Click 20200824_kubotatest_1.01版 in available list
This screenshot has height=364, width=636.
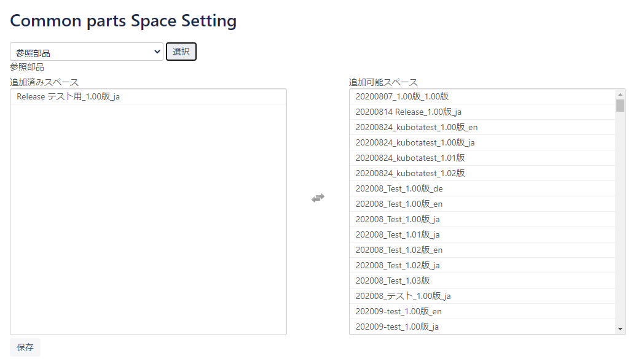click(x=410, y=158)
